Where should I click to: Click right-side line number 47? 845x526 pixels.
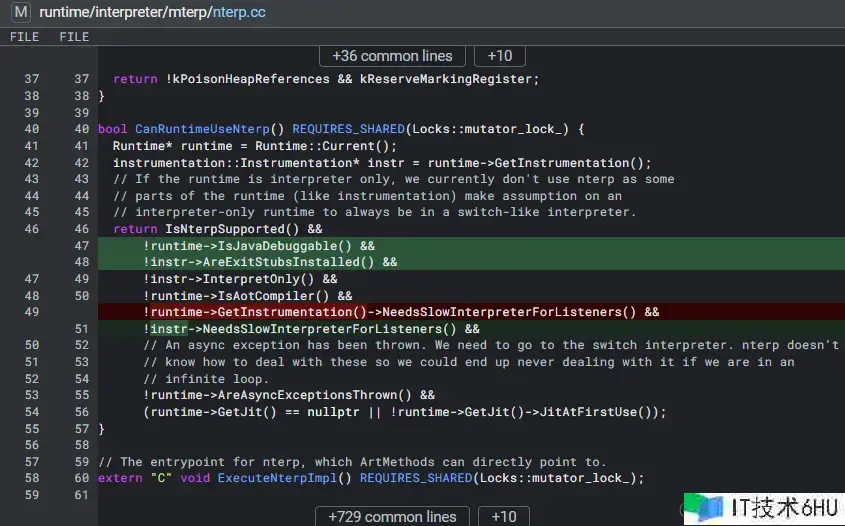pos(81,246)
